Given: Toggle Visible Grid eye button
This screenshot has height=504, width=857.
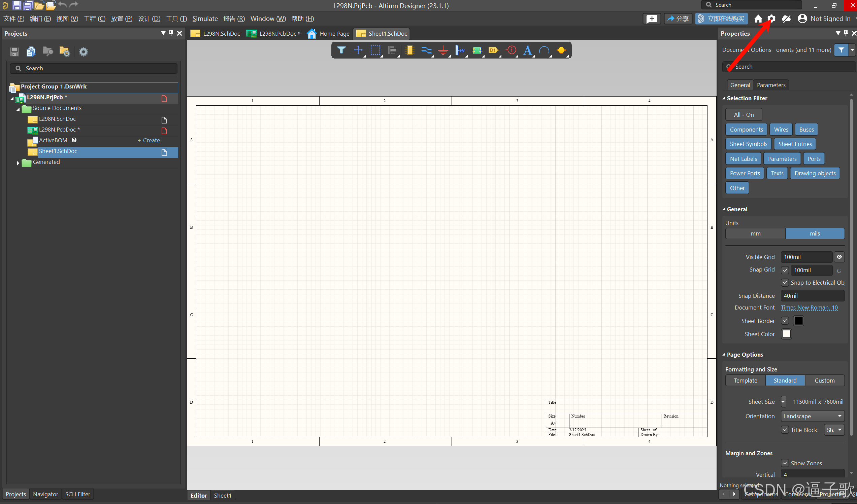Looking at the screenshot, I should click(x=839, y=257).
